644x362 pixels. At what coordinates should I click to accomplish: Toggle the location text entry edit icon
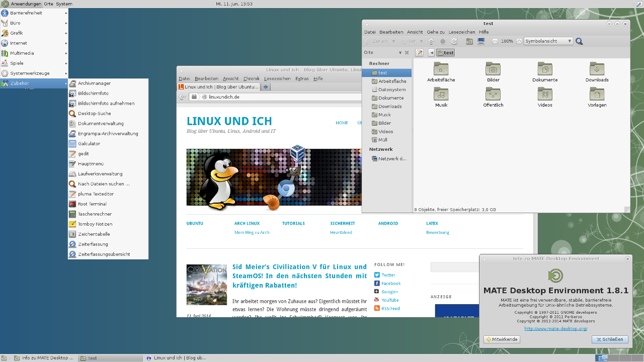419,52
